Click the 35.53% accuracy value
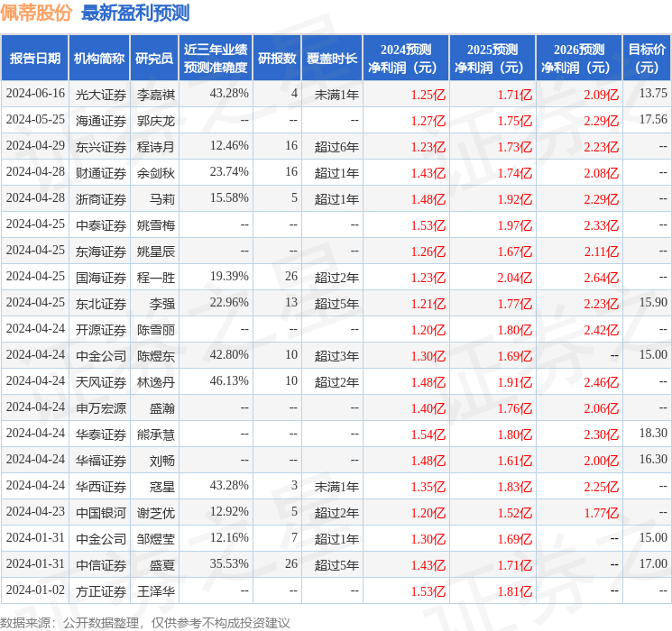 point(229,563)
